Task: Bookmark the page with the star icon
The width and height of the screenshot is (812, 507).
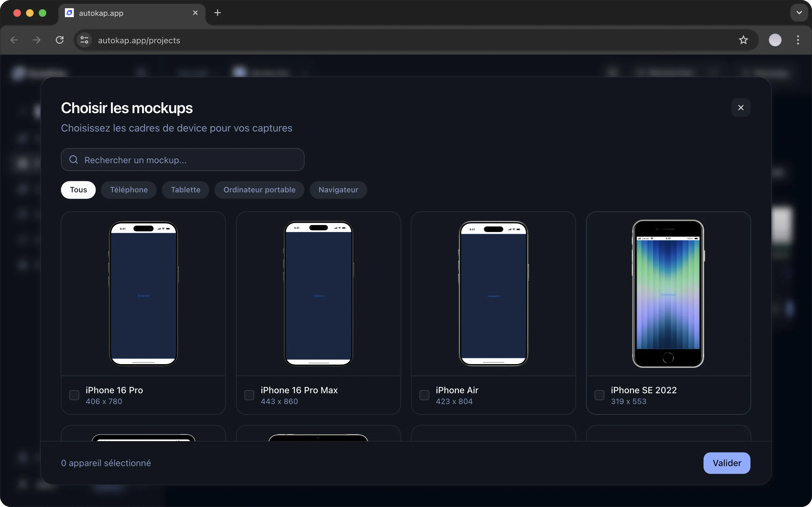Action: point(743,40)
